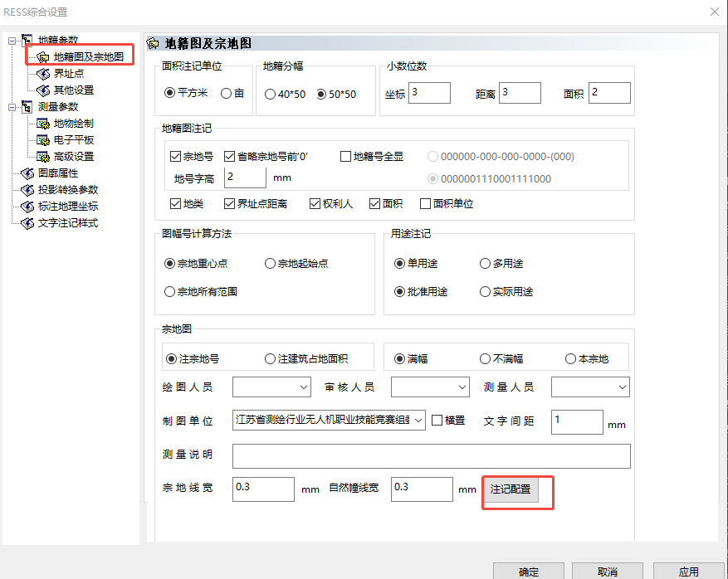Toggle the 面积 annotation checkbox
The image size is (728, 579).
[x=374, y=204]
